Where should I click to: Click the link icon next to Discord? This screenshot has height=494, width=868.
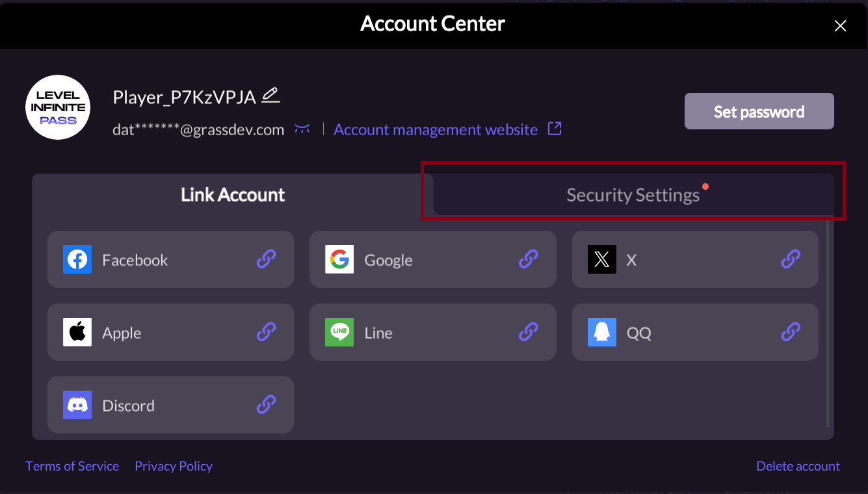tap(265, 405)
